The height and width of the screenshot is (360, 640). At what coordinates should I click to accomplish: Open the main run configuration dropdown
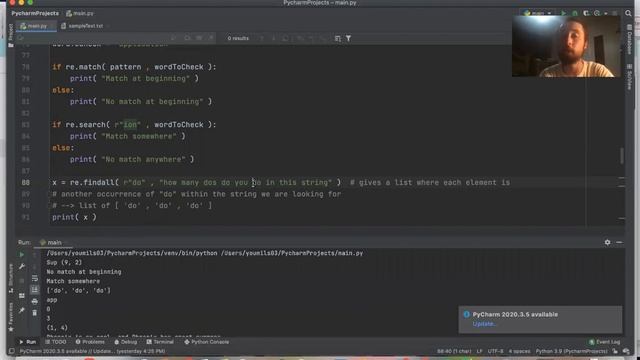click(538, 13)
